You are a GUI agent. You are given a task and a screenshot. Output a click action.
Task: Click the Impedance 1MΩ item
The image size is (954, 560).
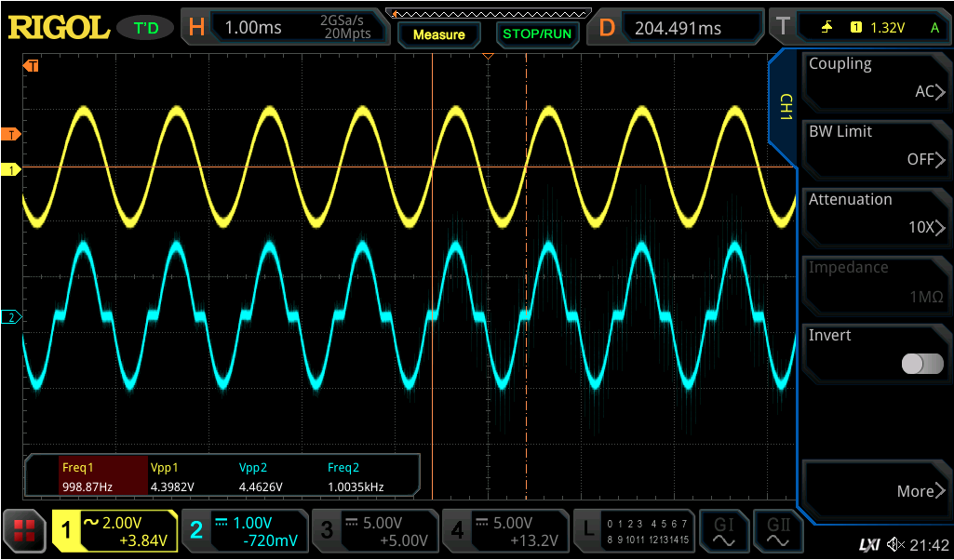click(x=877, y=286)
